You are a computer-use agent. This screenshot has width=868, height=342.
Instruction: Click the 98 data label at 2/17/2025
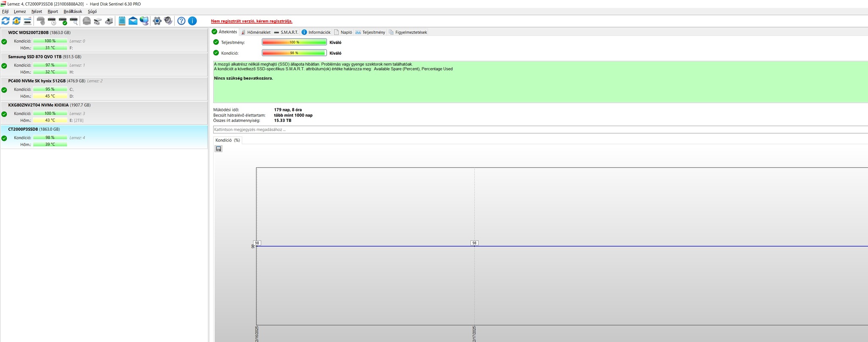pyautogui.click(x=474, y=243)
